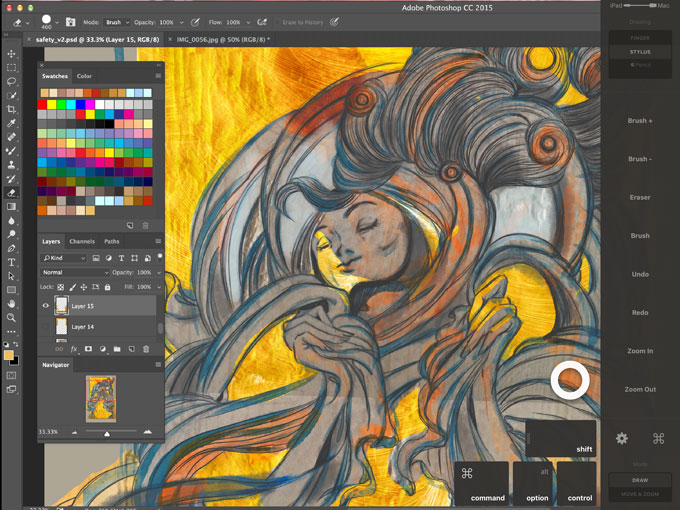The height and width of the screenshot is (510, 680).
Task: Click the delete layer trash icon
Action: point(146,349)
